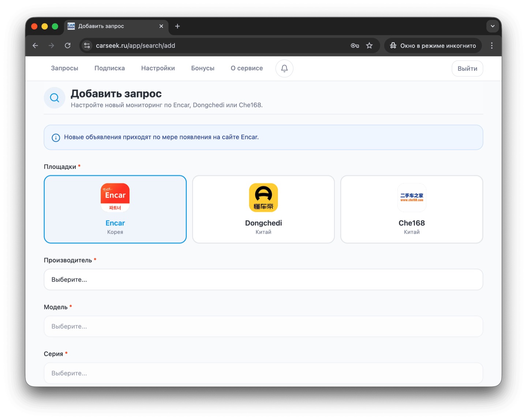
Task: Open the Производитель dropdown
Action: click(263, 280)
